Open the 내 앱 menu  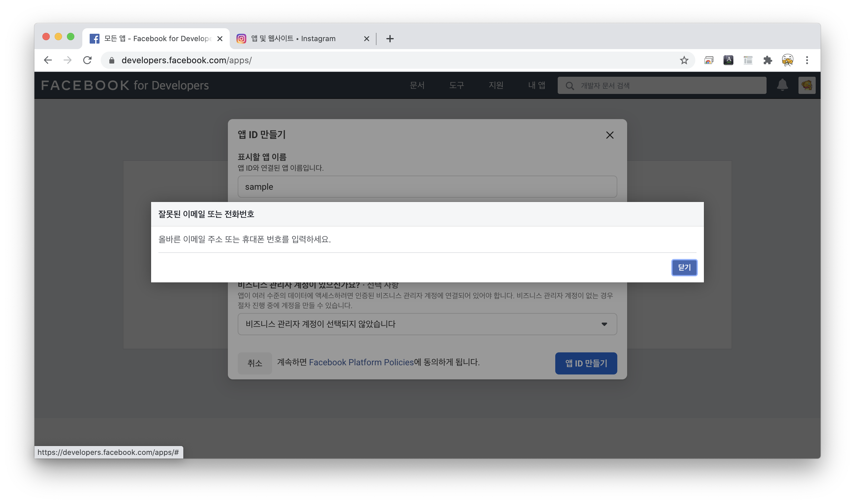point(537,85)
